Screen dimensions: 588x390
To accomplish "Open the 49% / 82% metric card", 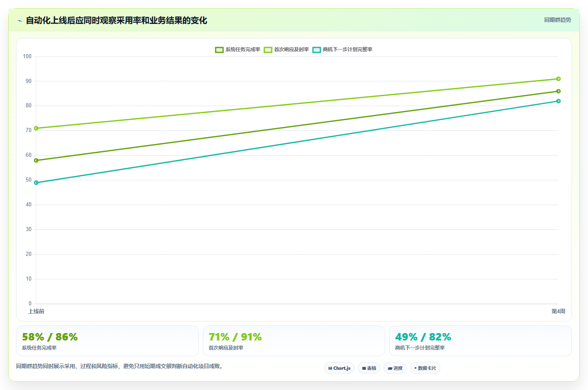I will click(x=480, y=341).
